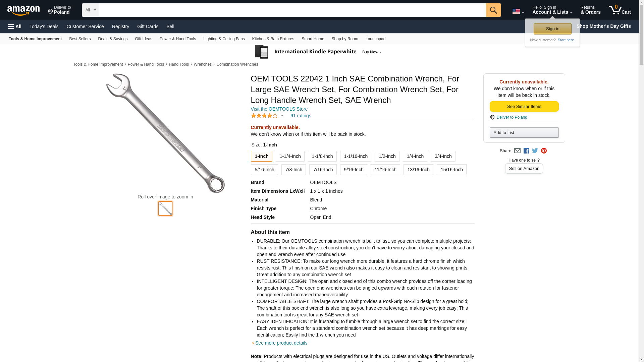
Task: Click the magnifying glass search button
Action: click(x=493, y=10)
